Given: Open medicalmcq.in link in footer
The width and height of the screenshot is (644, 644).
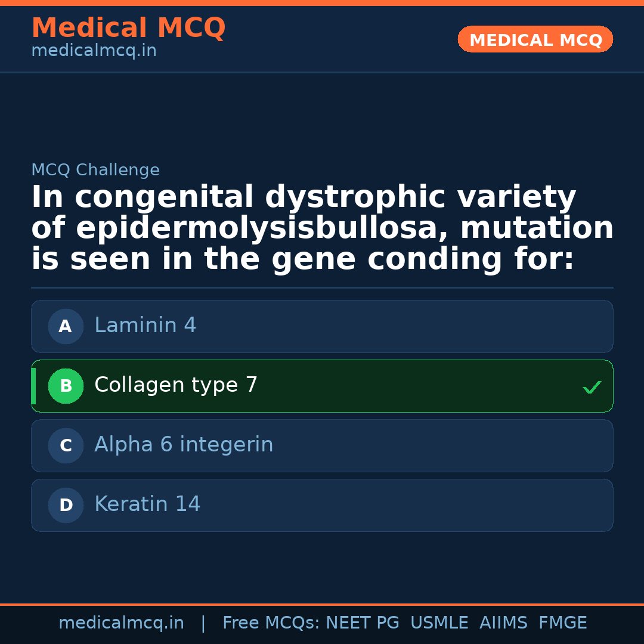Looking at the screenshot, I should pos(121,623).
